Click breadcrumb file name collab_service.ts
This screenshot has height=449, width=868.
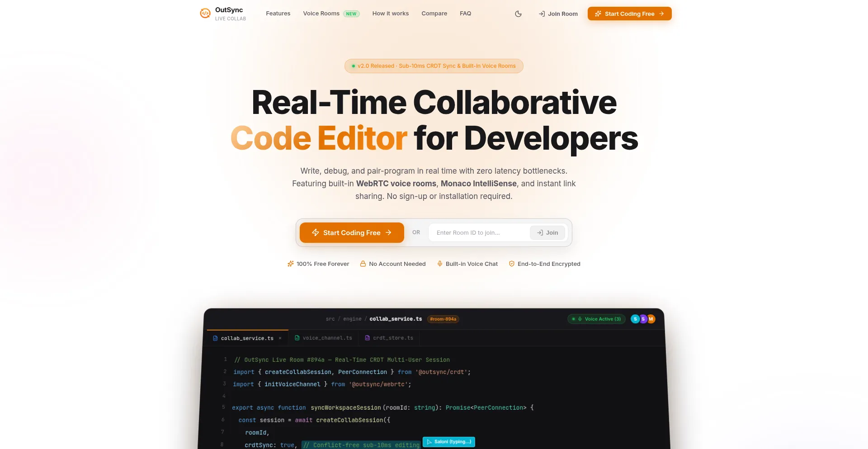click(x=396, y=319)
